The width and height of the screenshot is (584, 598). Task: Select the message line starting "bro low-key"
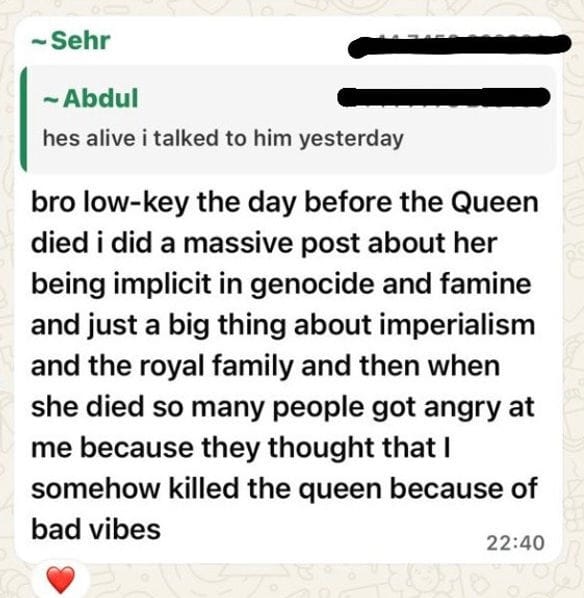(x=285, y=202)
